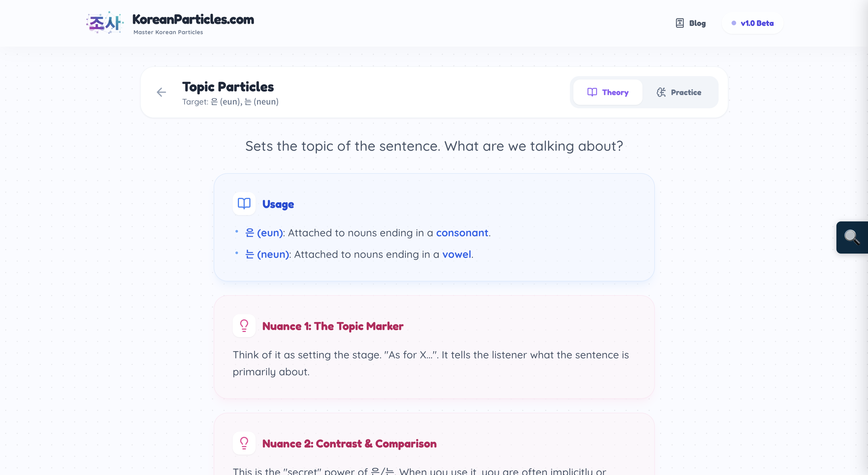
Task: Click the Nuance 2: Contrast & Comparison heading
Action: click(x=349, y=443)
